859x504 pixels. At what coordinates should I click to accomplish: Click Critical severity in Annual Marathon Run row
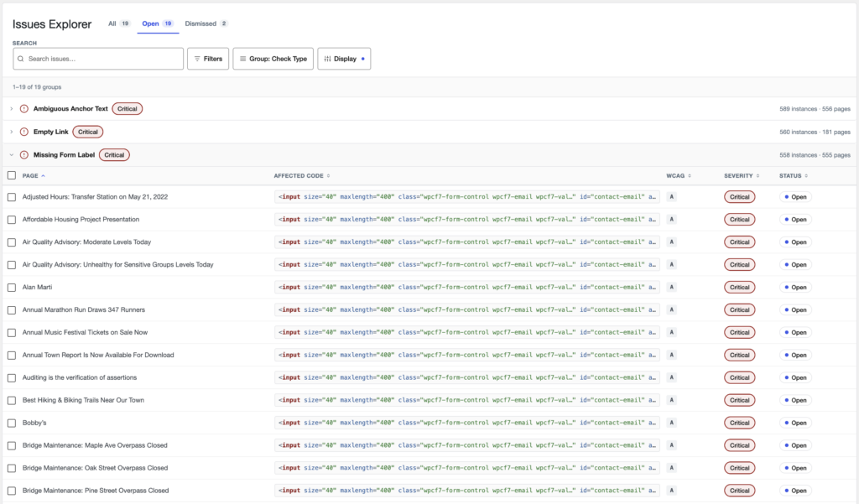(740, 309)
